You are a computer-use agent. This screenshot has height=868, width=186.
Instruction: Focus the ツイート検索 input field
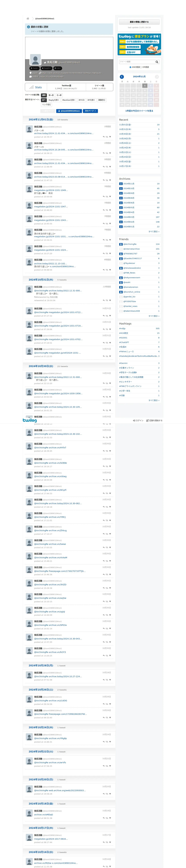click(137, 62)
